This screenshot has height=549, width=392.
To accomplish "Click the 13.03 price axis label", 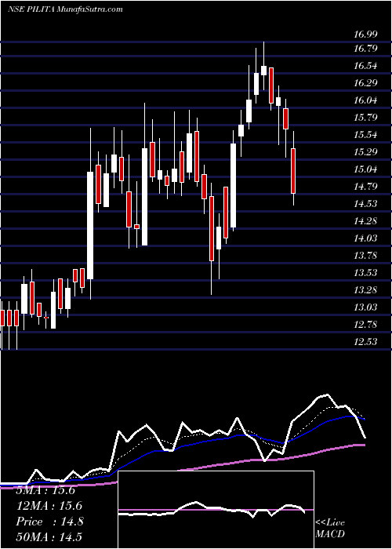I will point(365,307).
